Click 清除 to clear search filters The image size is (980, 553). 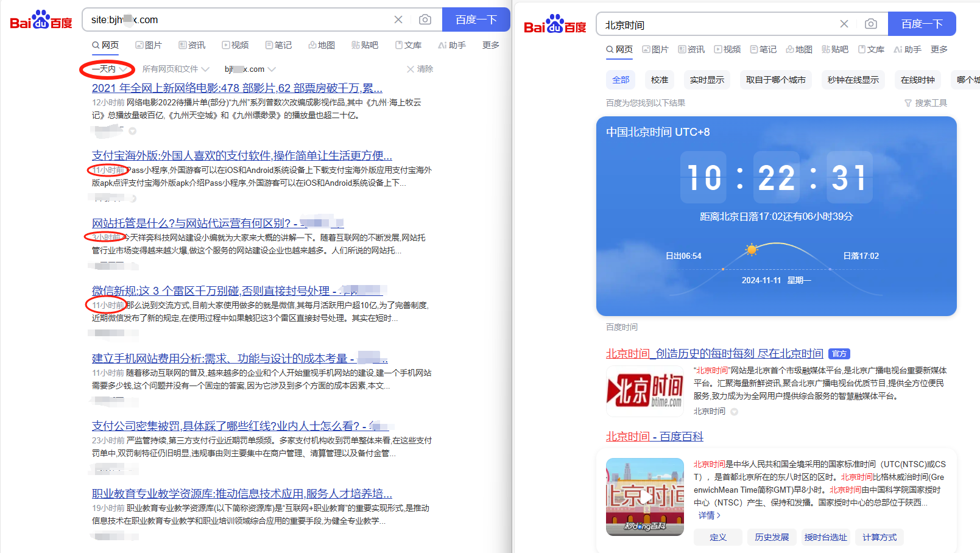coord(420,69)
